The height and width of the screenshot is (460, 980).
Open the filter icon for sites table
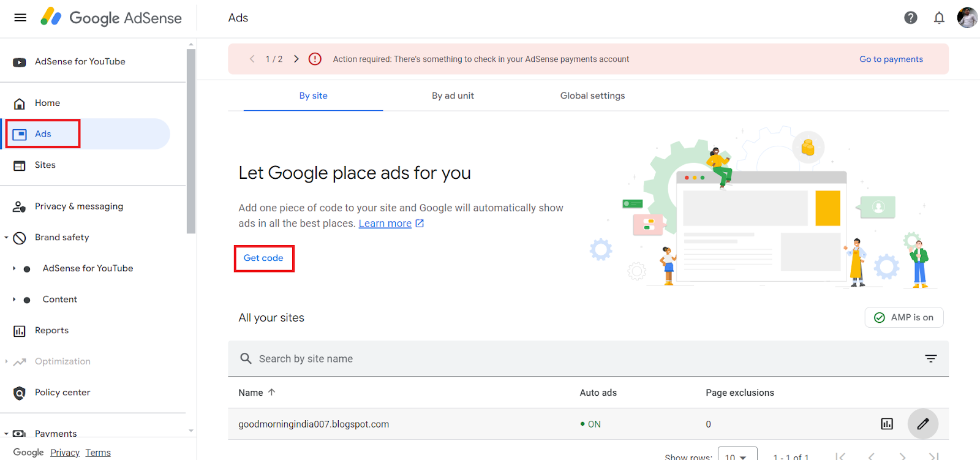(931, 359)
